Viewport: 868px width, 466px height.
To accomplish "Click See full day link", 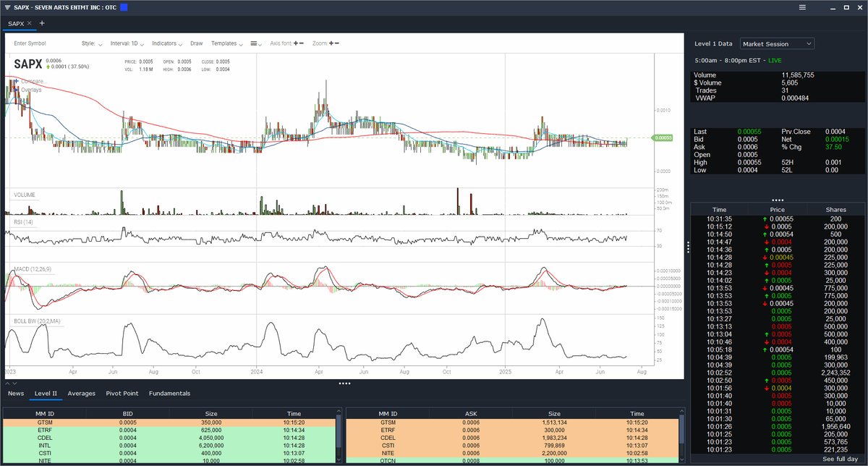I will coord(840,459).
